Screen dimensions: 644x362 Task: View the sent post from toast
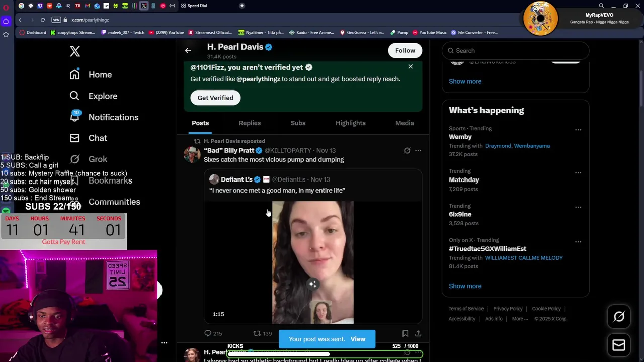[x=358, y=339]
